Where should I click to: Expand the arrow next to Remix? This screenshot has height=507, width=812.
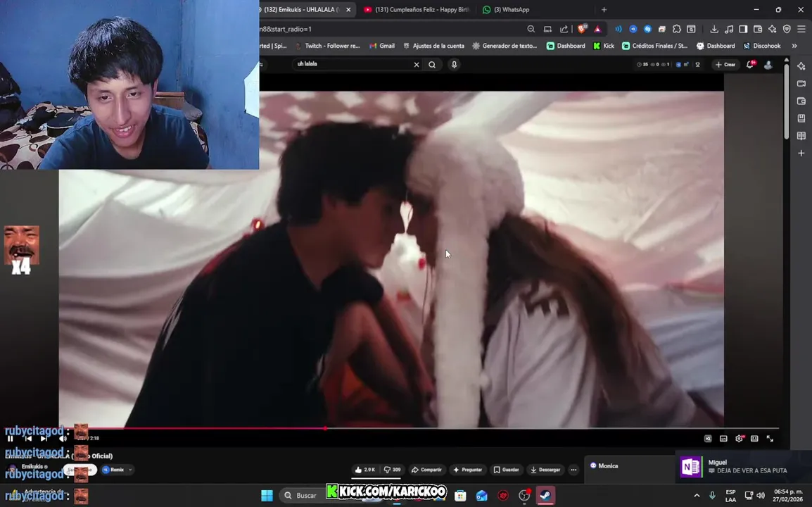130,470
